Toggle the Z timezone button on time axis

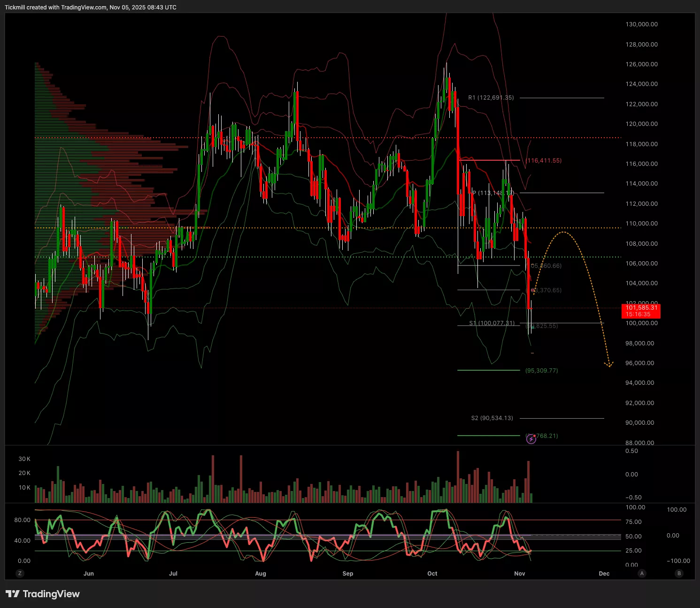point(19,573)
